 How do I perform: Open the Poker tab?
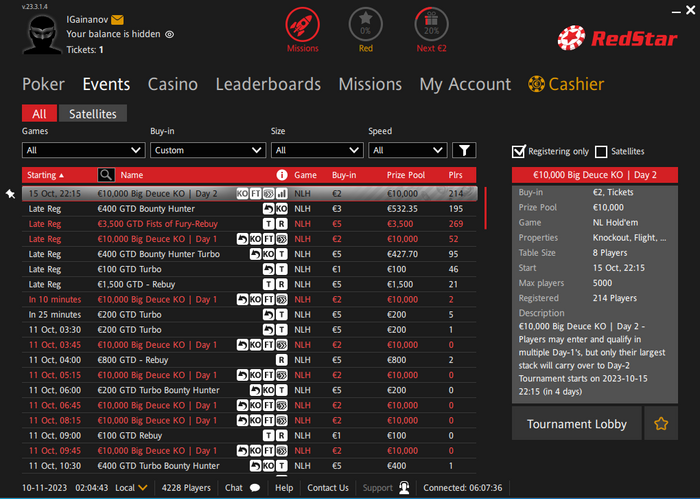pos(43,84)
